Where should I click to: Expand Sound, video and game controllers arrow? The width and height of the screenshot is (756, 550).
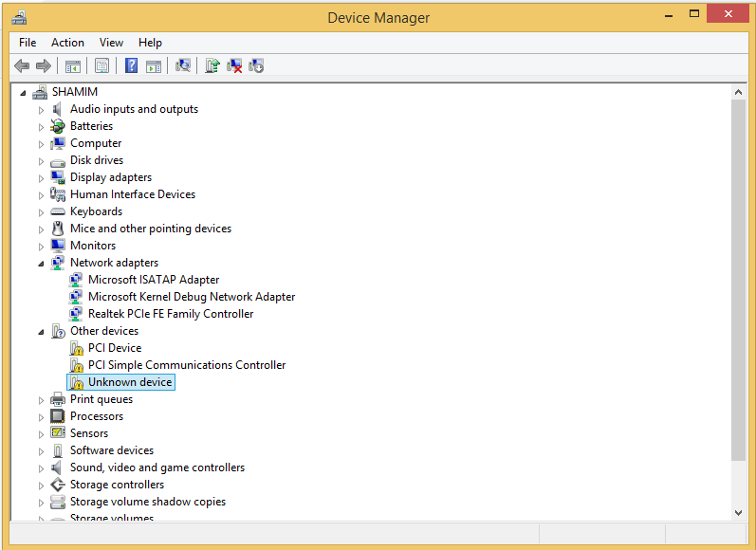(x=41, y=468)
